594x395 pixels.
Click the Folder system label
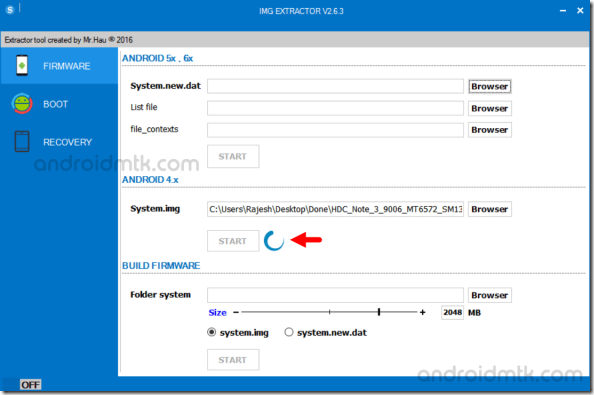tap(161, 295)
